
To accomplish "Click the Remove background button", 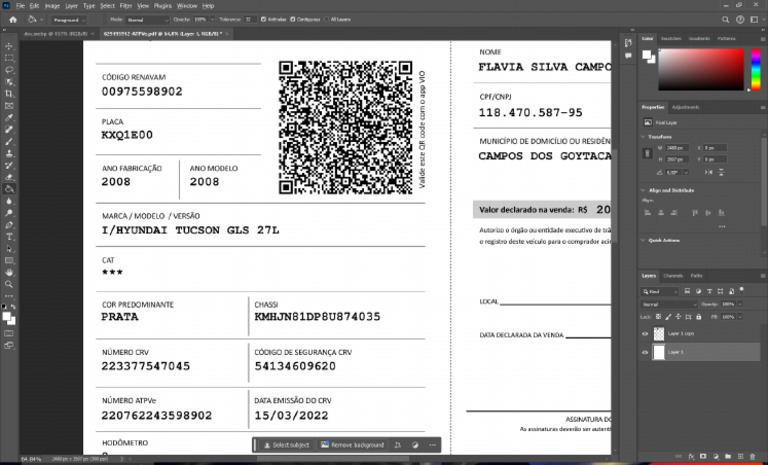I will click(x=353, y=445).
